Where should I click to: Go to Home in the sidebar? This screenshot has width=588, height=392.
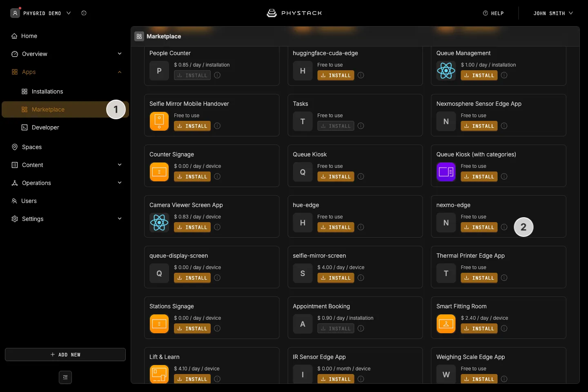click(65, 36)
